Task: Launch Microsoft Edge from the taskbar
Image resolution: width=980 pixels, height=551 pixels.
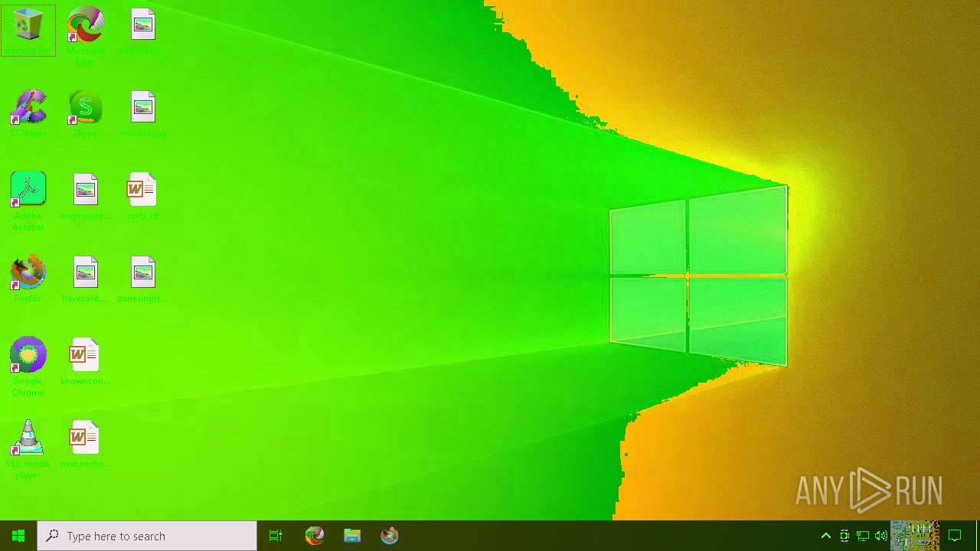Action: (x=315, y=536)
